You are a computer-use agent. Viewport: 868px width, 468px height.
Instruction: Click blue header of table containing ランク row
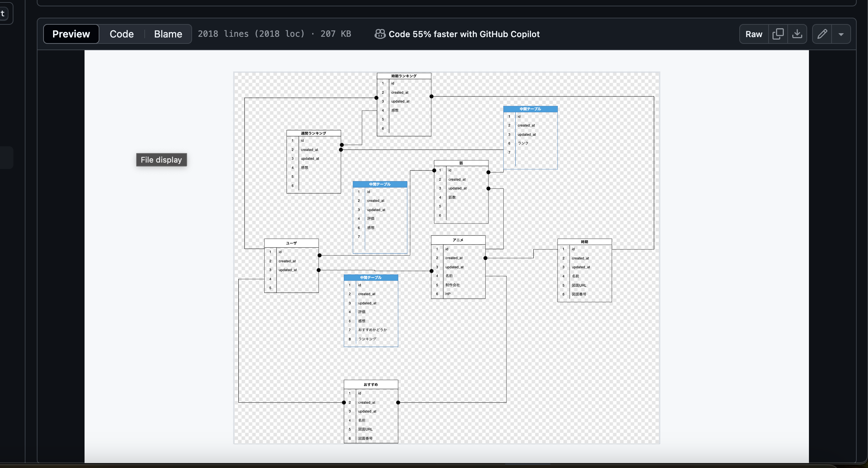[530, 109]
